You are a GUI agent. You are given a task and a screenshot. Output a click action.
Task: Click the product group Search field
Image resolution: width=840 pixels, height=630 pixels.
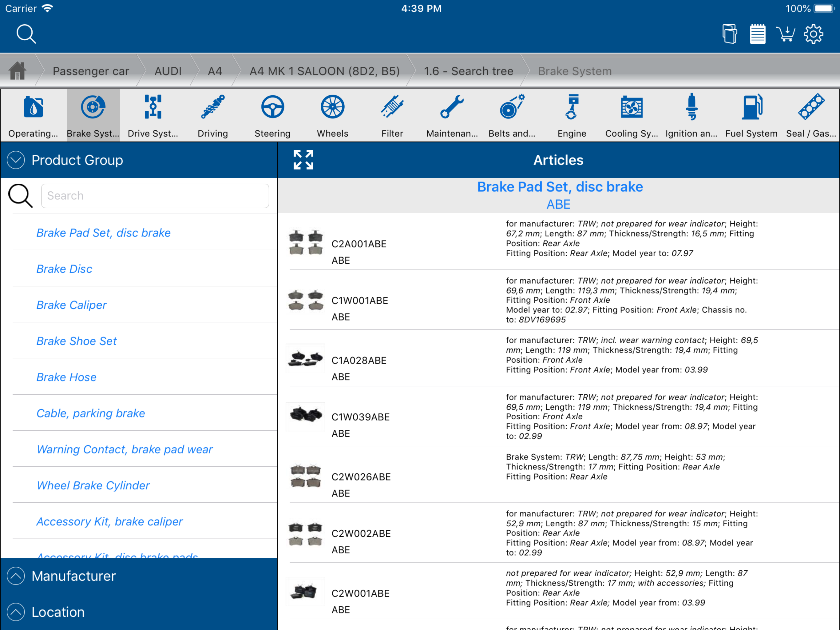155,196
